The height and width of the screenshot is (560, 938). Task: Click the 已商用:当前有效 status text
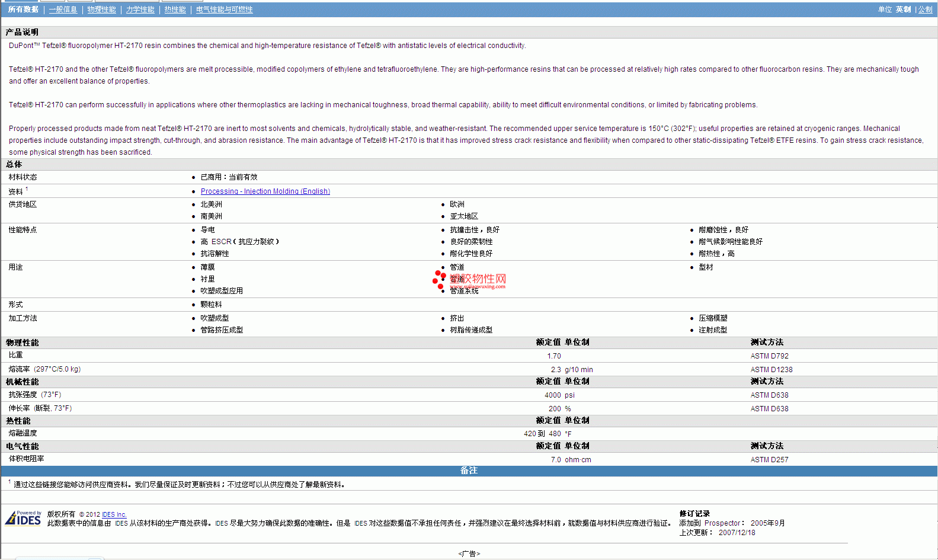229,177
